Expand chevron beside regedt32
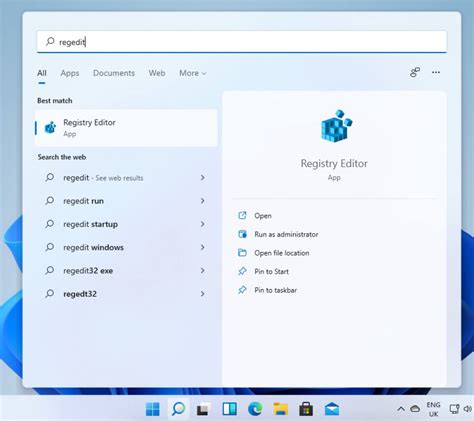Screen dimensions: 474x421 [203, 294]
